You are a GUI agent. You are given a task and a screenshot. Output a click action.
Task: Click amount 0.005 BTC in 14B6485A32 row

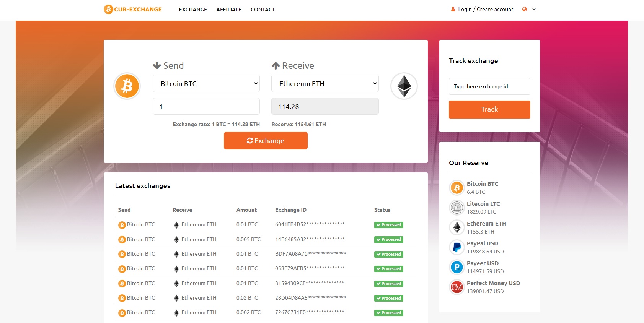tap(248, 239)
